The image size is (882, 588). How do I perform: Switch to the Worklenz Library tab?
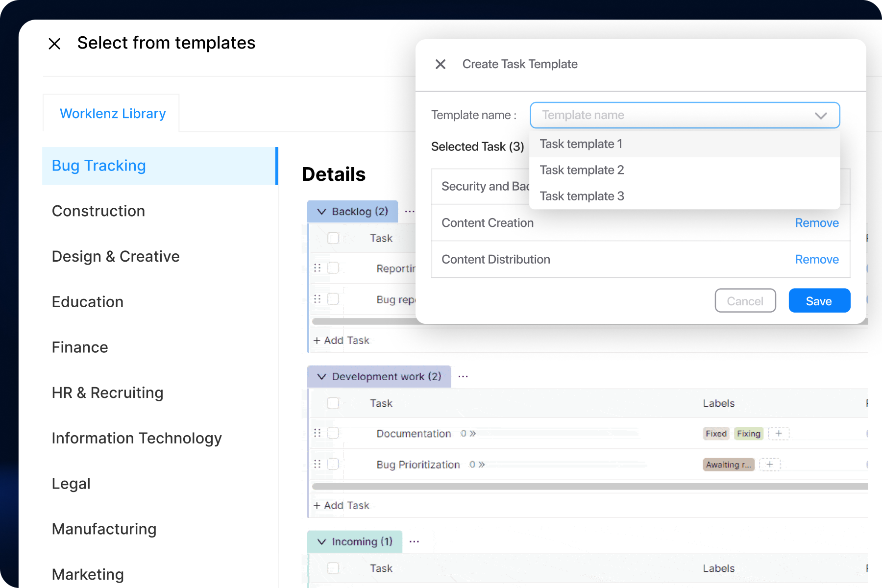pos(112,113)
